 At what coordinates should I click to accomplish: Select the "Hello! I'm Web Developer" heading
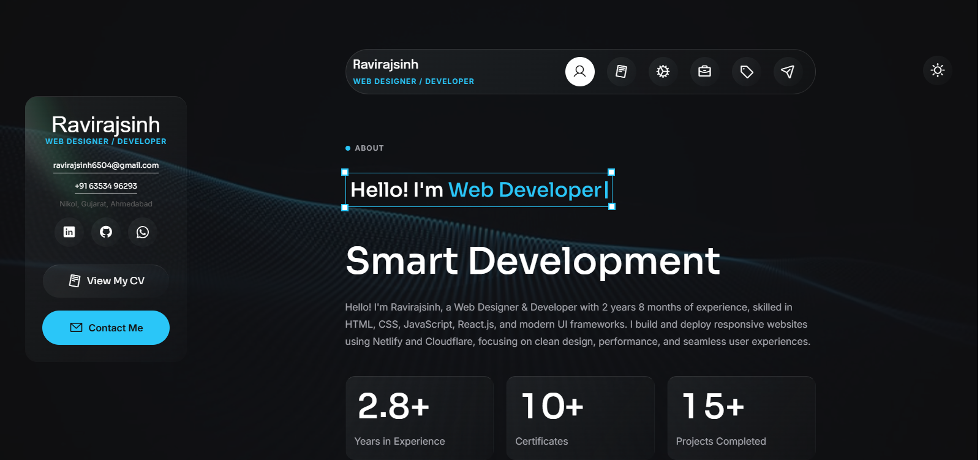(x=478, y=190)
